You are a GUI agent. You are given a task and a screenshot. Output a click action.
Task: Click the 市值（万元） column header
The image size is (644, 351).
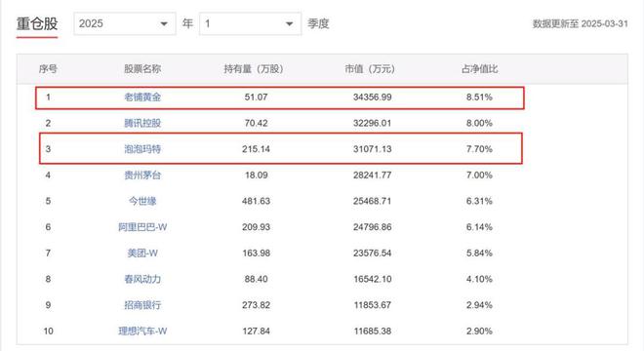(x=370, y=69)
